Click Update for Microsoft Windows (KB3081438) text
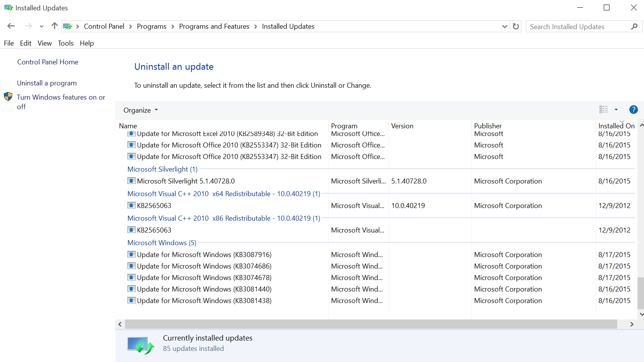 pos(204,301)
